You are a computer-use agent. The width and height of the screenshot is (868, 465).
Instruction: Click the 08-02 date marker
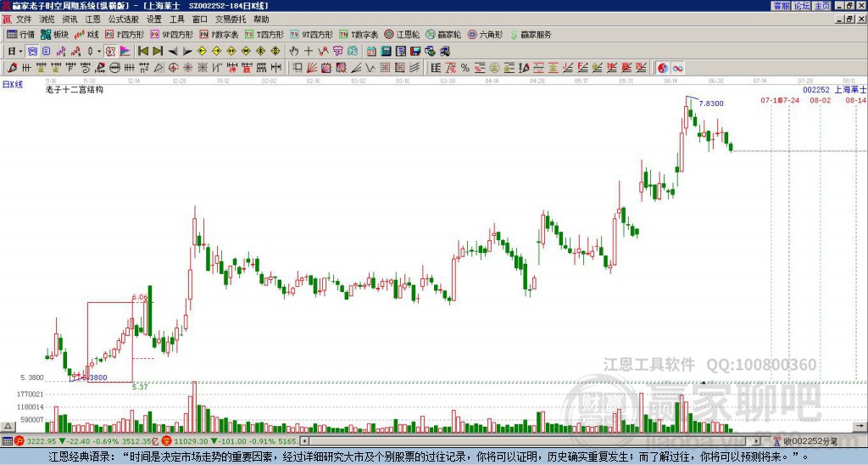click(x=821, y=100)
